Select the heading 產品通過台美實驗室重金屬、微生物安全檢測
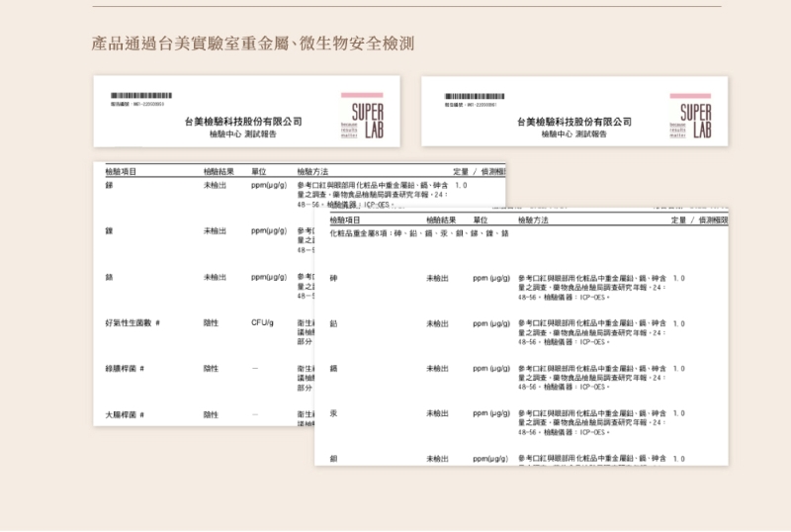 (252, 44)
